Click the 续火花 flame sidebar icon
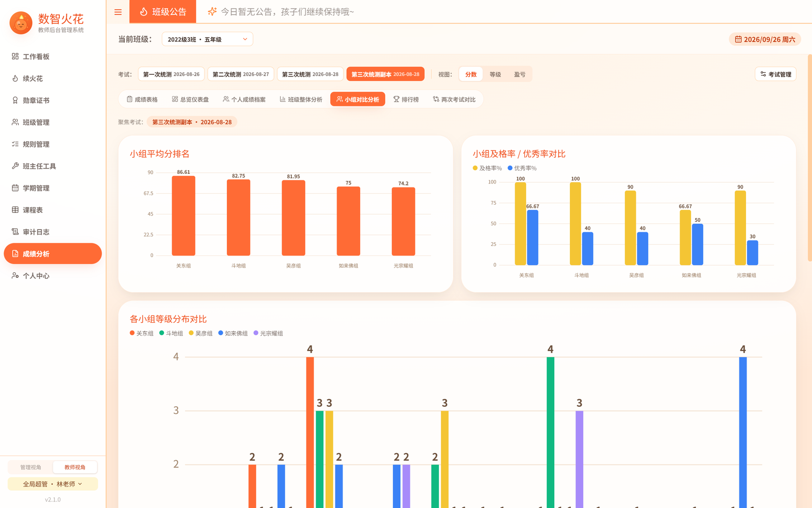Screen dimensions: 812x508 pos(15,78)
